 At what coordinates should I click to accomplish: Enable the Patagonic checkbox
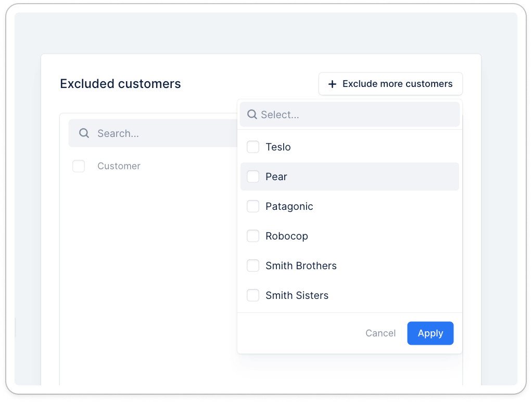[253, 206]
